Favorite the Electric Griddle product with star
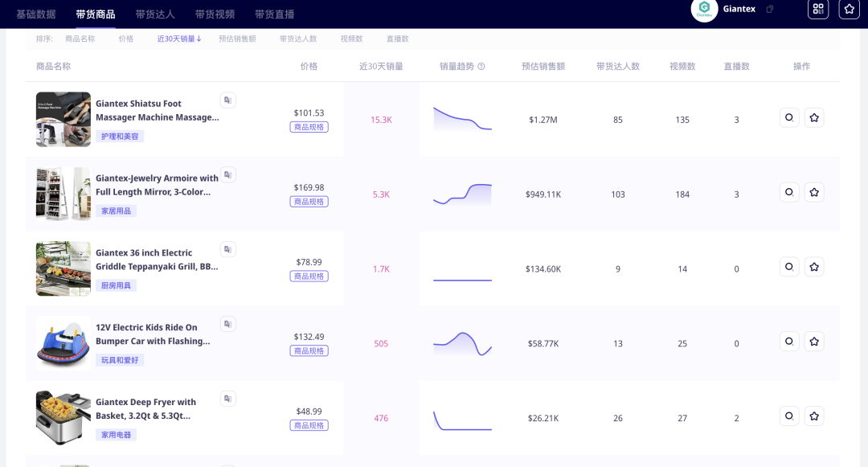This screenshot has height=467, width=868. click(x=814, y=267)
